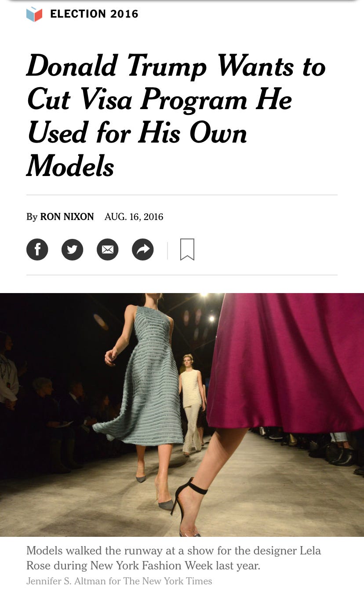
Task: Share article on Twitter
Action: pyautogui.click(x=73, y=249)
